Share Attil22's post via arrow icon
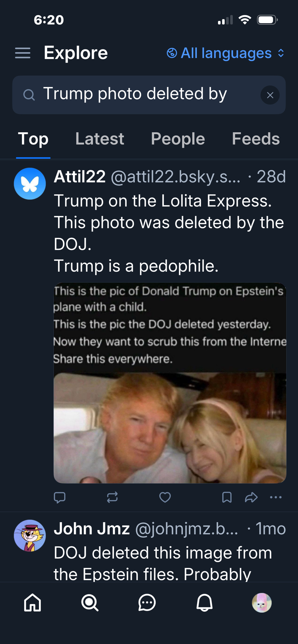The image size is (298, 644). pos(251,497)
